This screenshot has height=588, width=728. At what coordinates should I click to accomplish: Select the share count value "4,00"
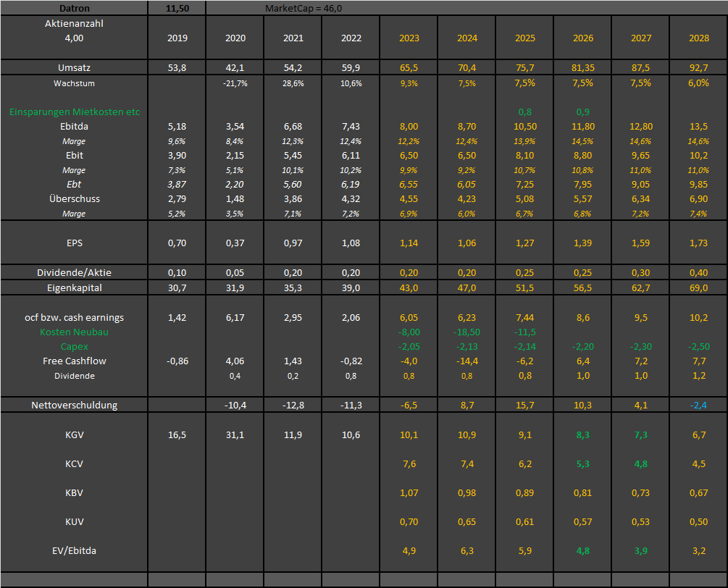point(75,38)
